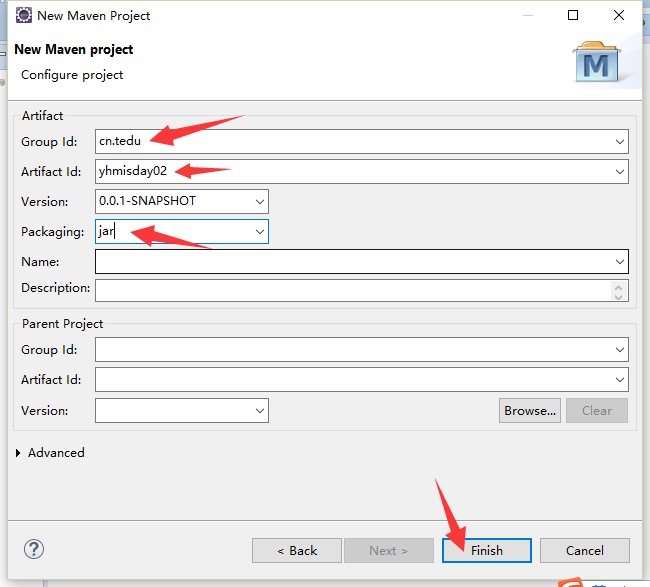The width and height of the screenshot is (650, 587).
Task: Open the Artifact Id dropdown arrow for yhmisday02
Action: [619, 172]
